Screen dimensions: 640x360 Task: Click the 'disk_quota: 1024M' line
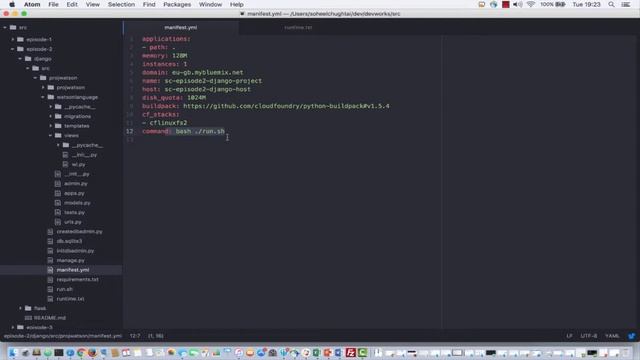tap(174, 98)
